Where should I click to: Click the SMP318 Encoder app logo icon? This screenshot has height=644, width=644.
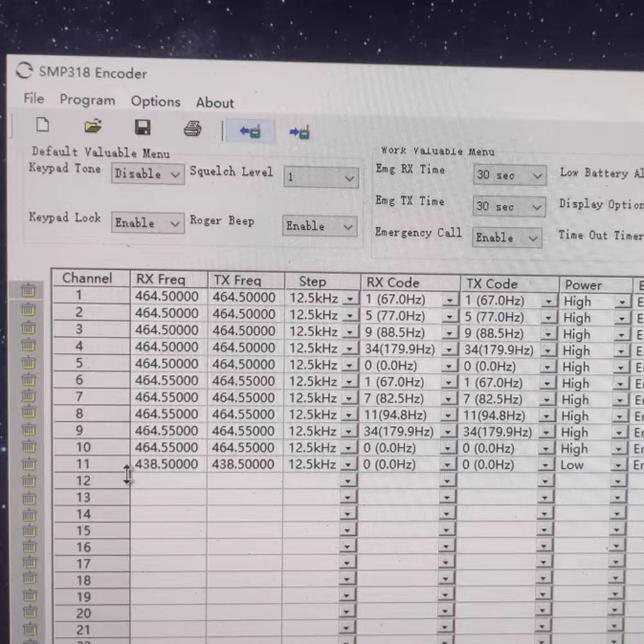pyautogui.click(x=24, y=71)
